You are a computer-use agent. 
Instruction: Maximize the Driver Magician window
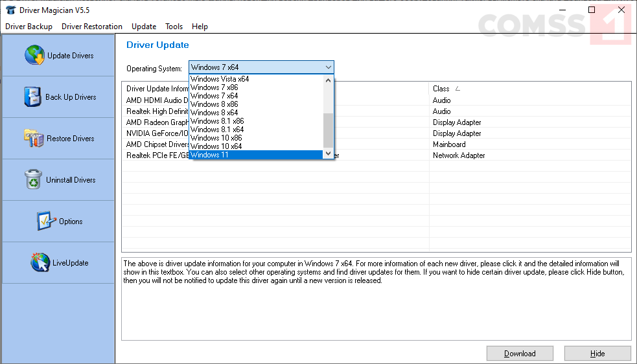tap(592, 10)
